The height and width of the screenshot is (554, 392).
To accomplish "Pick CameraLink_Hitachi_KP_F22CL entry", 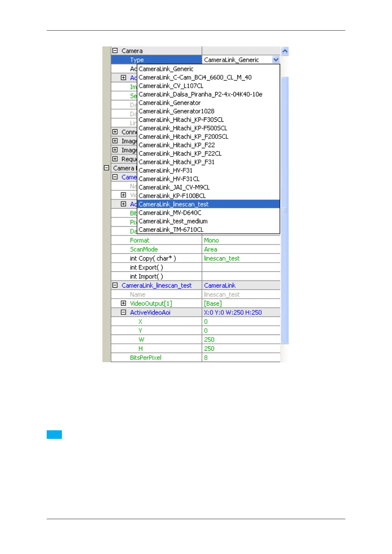I will pos(208,154).
